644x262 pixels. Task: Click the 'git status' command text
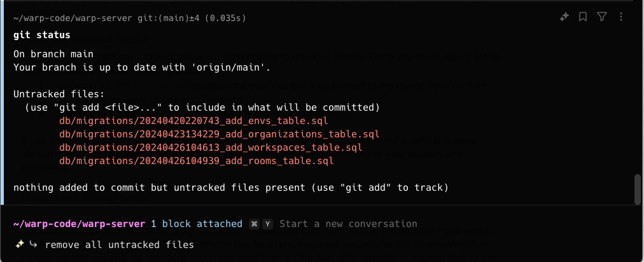[x=42, y=34]
